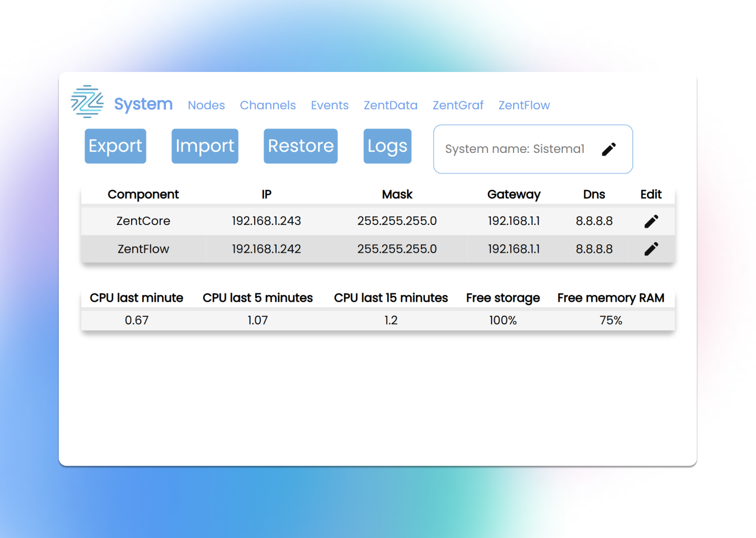This screenshot has width=756, height=538.
Task: Click the ZentCore mask 255.255.255.0
Action: [x=397, y=221]
